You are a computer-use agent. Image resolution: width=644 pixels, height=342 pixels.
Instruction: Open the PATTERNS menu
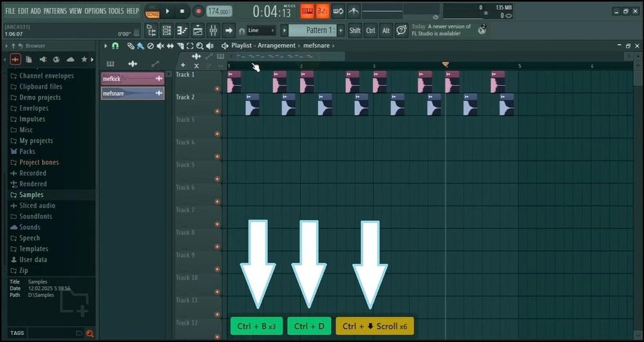point(55,11)
